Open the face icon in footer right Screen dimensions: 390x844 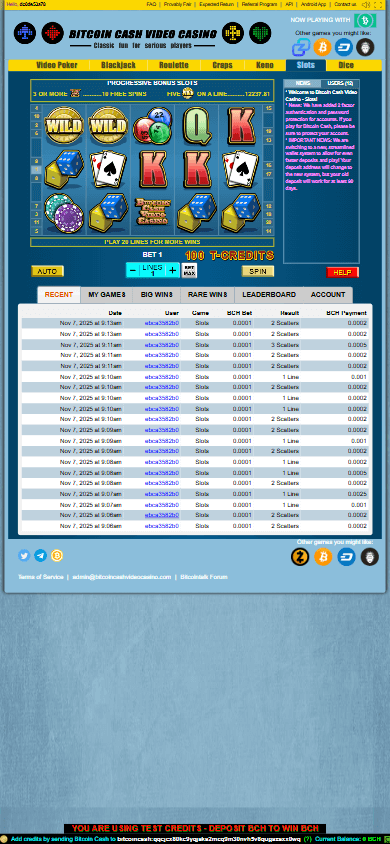[370, 557]
